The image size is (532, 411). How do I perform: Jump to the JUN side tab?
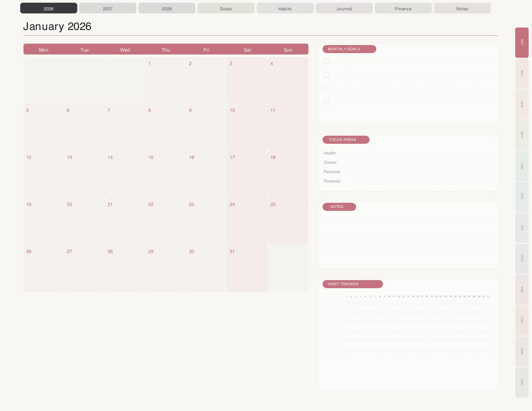point(522,197)
